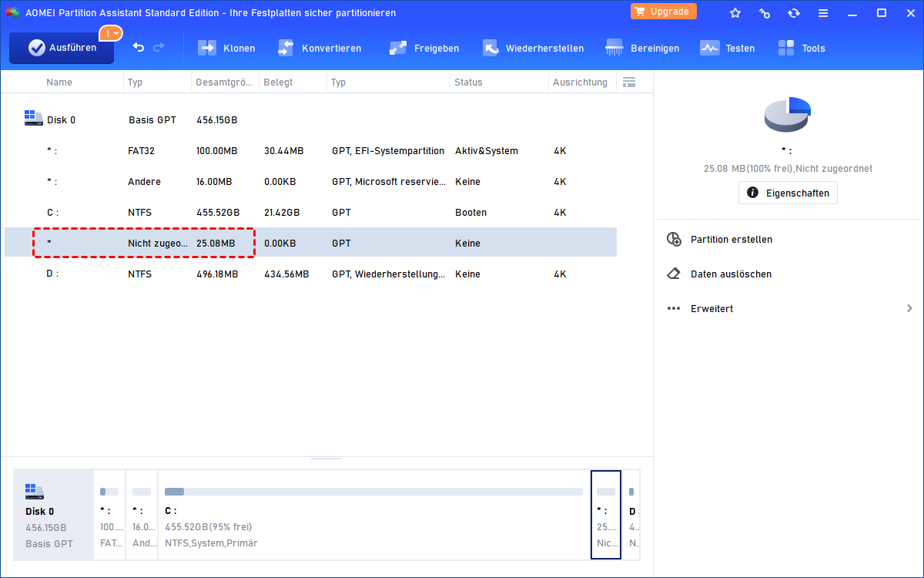Image resolution: width=924 pixels, height=578 pixels.
Task: Click the "Basis GPT" type cell in list
Action: [x=152, y=120]
